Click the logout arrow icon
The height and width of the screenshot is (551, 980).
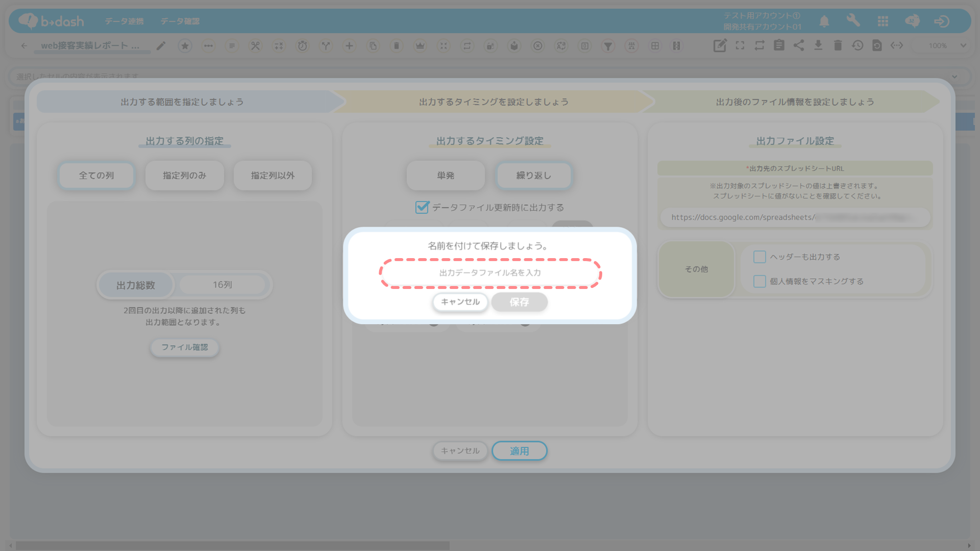941,21
